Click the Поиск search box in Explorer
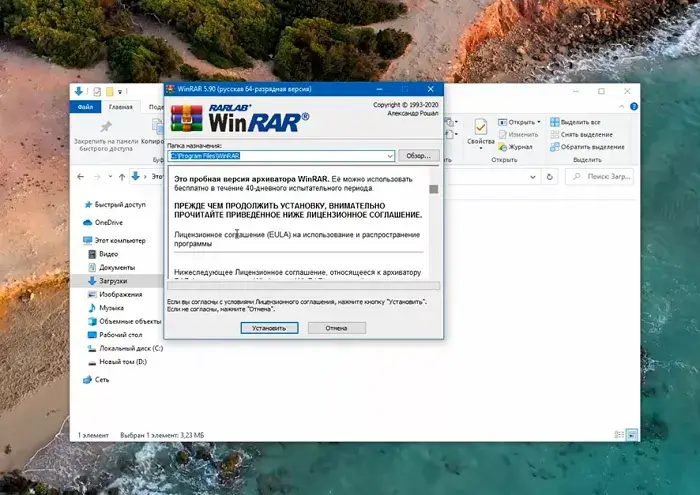Screen dimensions: 700x495 600,177
